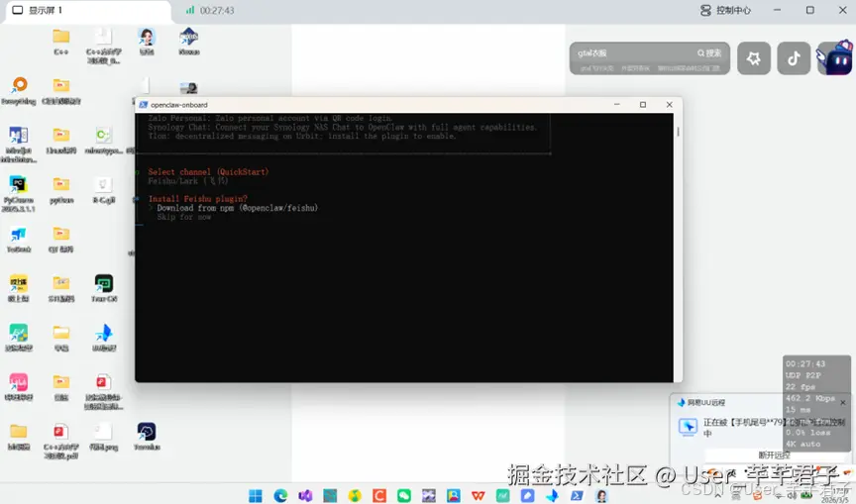Launch Microsoft Edge from taskbar
This screenshot has height=504, width=856.
click(280, 495)
